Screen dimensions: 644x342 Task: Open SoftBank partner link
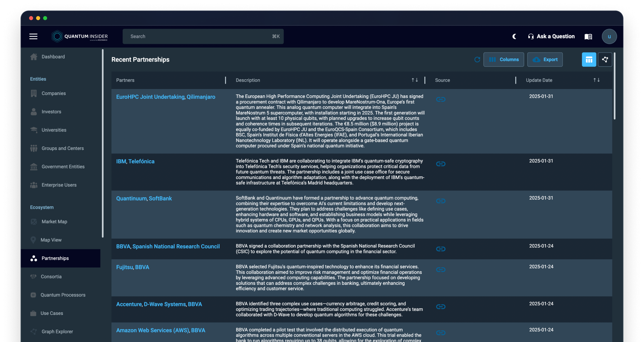(x=160, y=199)
